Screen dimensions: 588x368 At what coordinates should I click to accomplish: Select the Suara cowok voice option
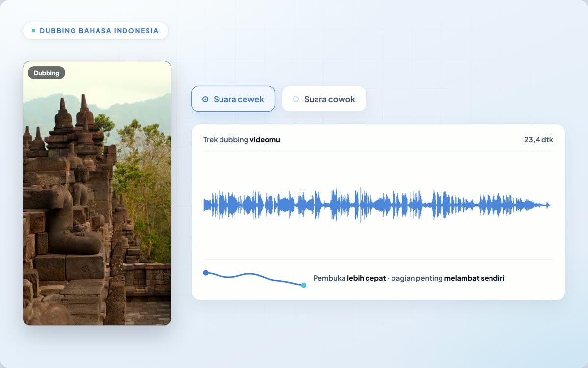pos(324,99)
